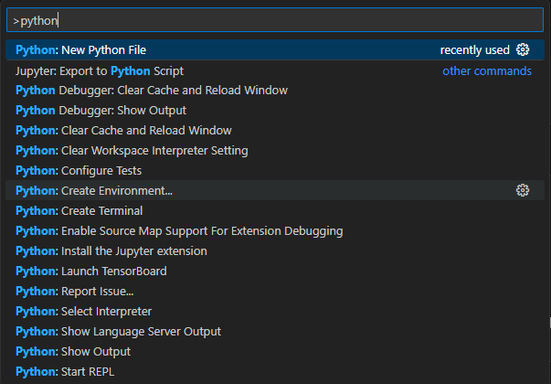
Task: Select Python: Show Output command
Action: coord(275,351)
